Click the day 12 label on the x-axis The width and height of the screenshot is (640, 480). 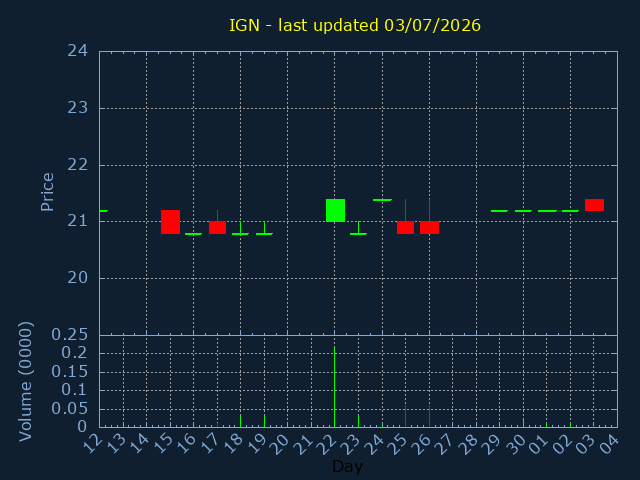pyautogui.click(x=95, y=444)
